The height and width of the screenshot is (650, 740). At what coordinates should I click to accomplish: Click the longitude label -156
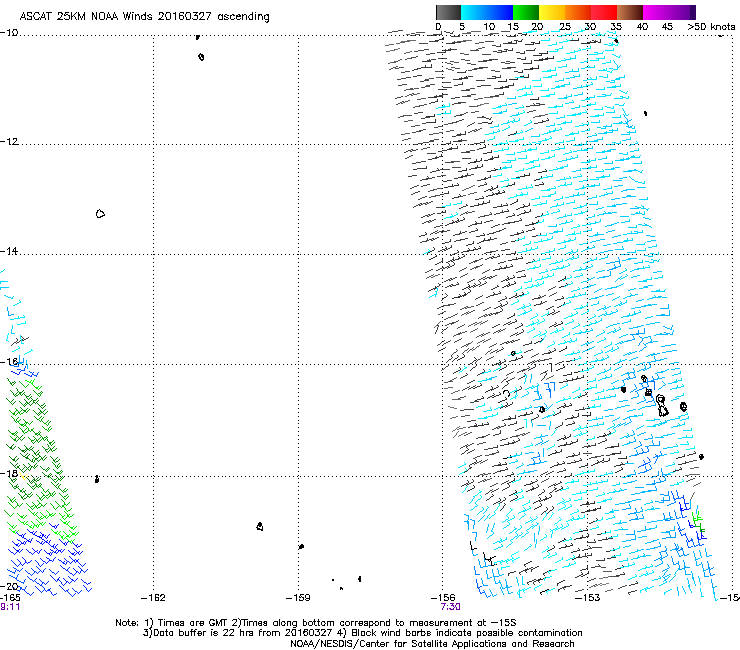coord(443,598)
